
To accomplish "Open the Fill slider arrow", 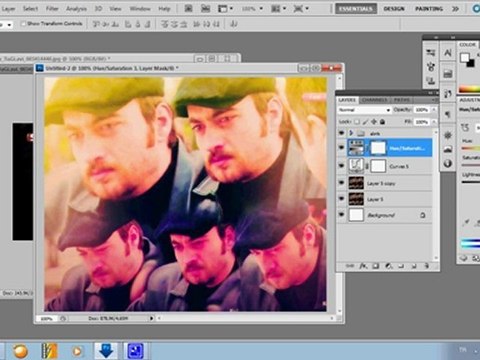I will [434, 122].
